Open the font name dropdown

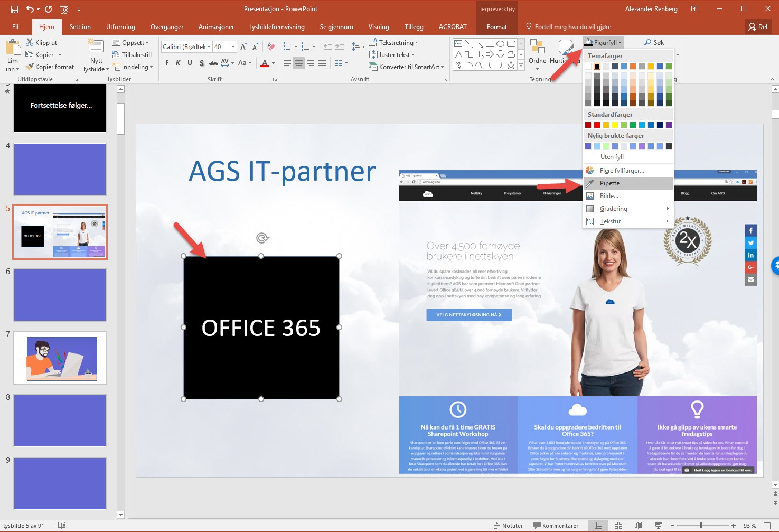pyautogui.click(x=209, y=47)
